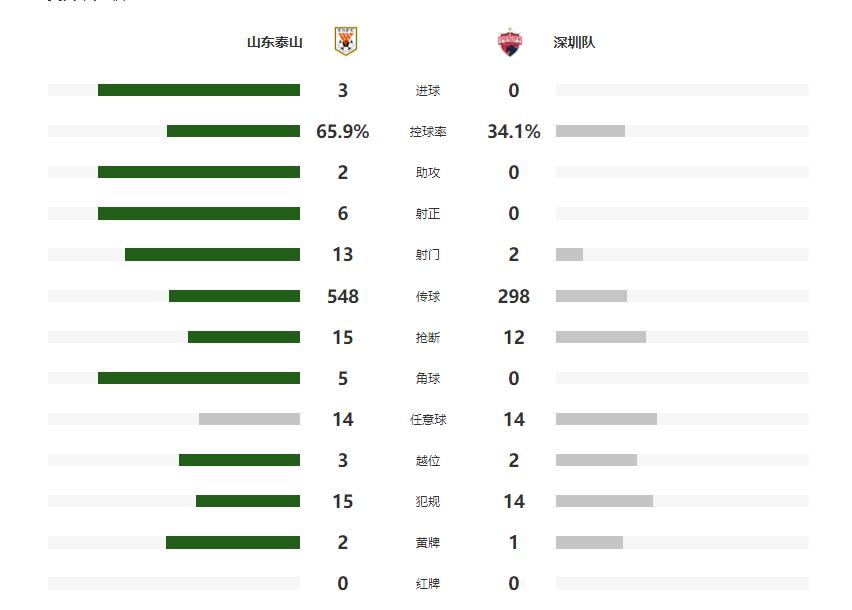Select the 任意球 free kicks label

[428, 420]
